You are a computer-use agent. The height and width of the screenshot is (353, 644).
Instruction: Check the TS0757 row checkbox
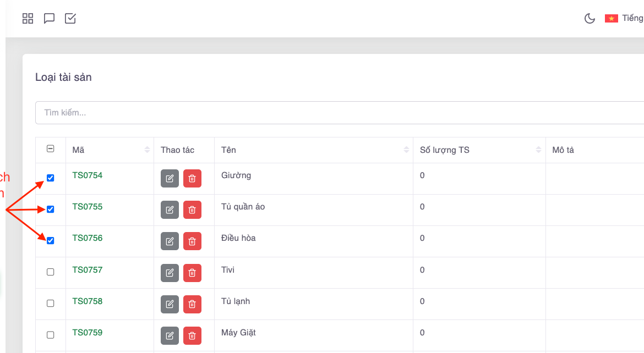[51, 272]
